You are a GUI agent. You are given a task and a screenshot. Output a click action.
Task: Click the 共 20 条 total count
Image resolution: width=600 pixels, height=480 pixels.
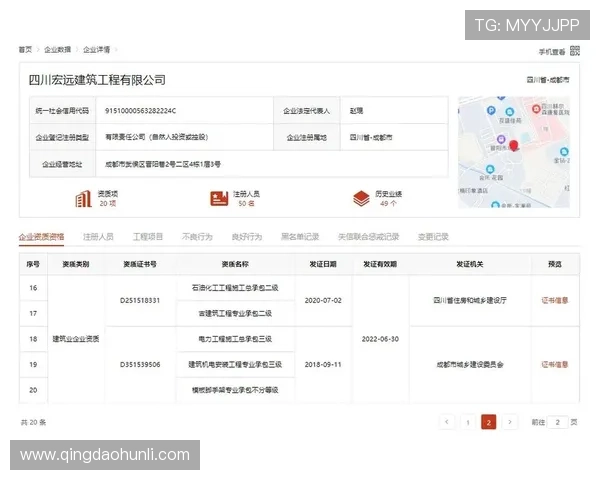pos(33,422)
